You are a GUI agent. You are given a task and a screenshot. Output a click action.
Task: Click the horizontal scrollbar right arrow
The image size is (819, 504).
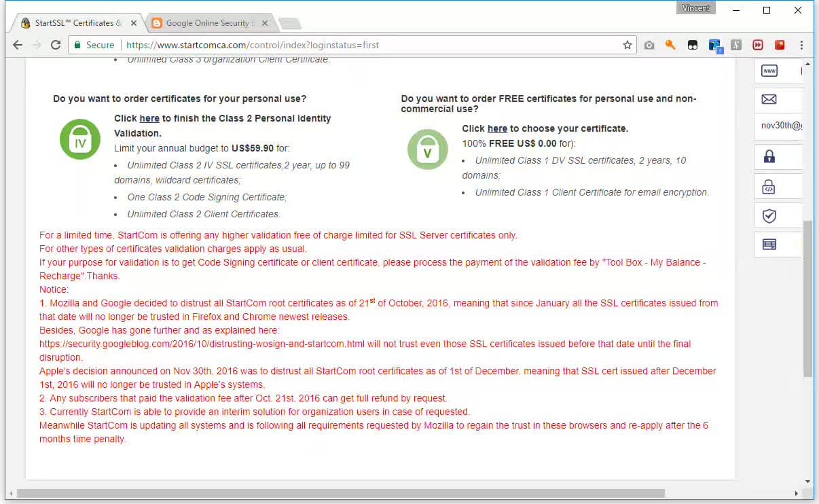coord(797,493)
